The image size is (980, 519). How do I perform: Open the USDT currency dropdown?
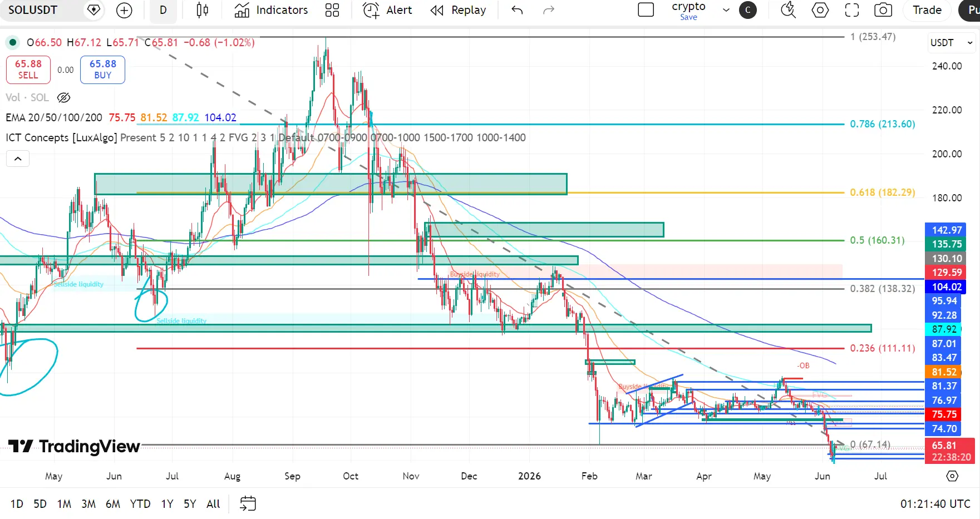pos(952,43)
